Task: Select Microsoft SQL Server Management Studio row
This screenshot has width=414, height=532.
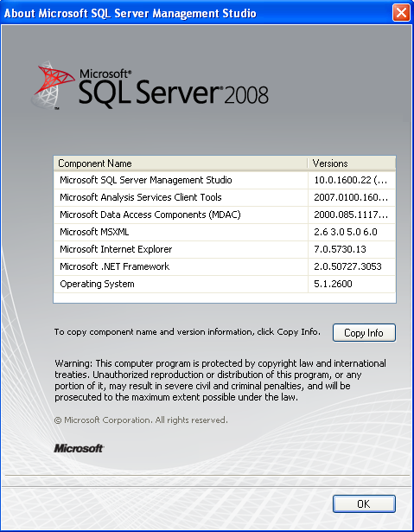Action: [225, 180]
